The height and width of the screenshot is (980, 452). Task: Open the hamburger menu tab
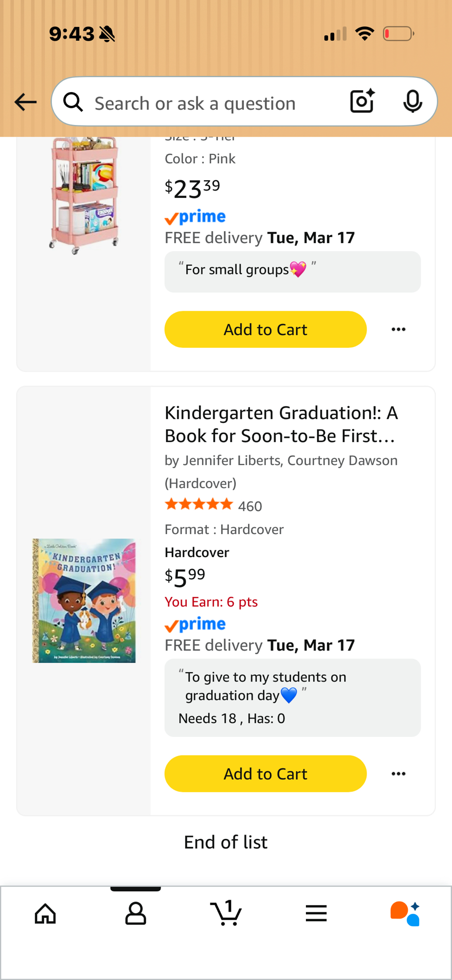(x=316, y=913)
